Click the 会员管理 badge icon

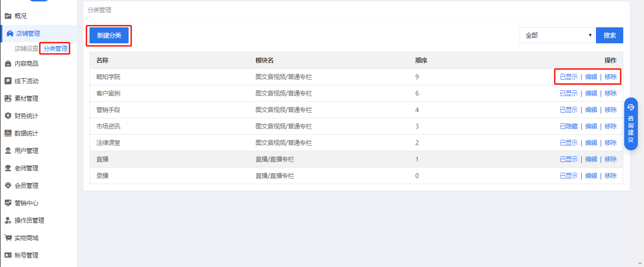tap(8, 186)
